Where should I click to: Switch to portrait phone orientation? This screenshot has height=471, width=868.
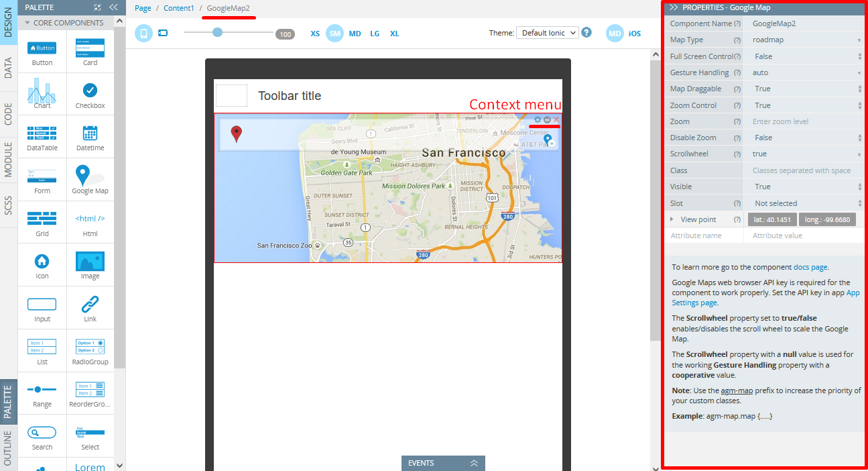click(144, 33)
